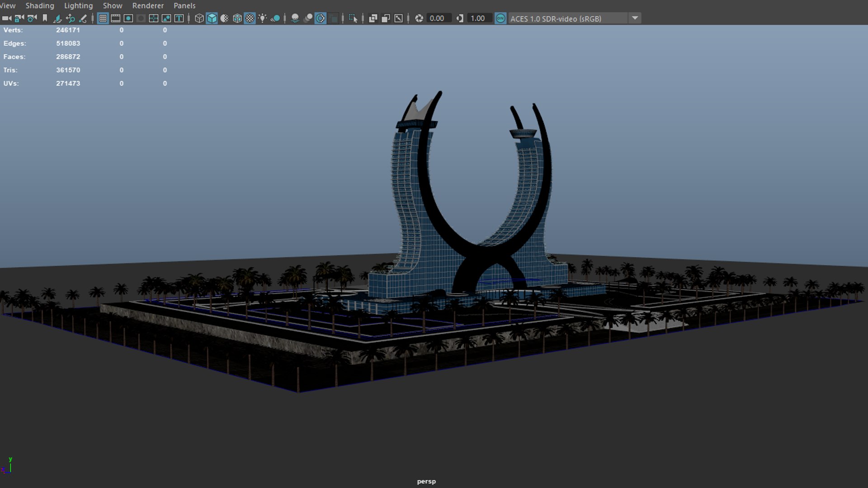Viewport: 868px width, 488px height.
Task: Click the Isolate Select icon
Action: coord(353,19)
